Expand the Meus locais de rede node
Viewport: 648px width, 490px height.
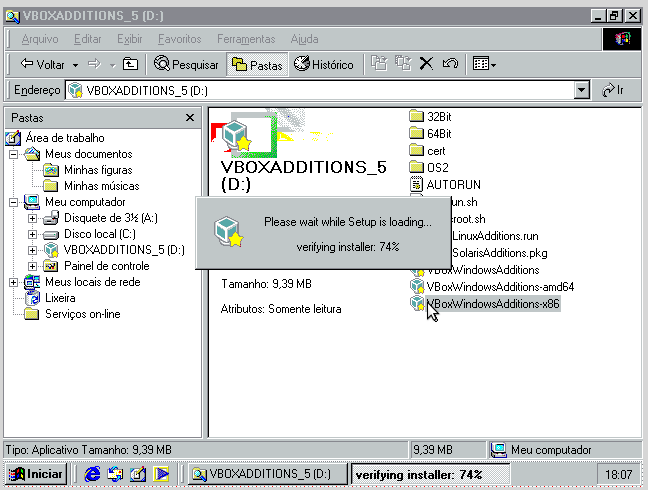(x=14, y=282)
